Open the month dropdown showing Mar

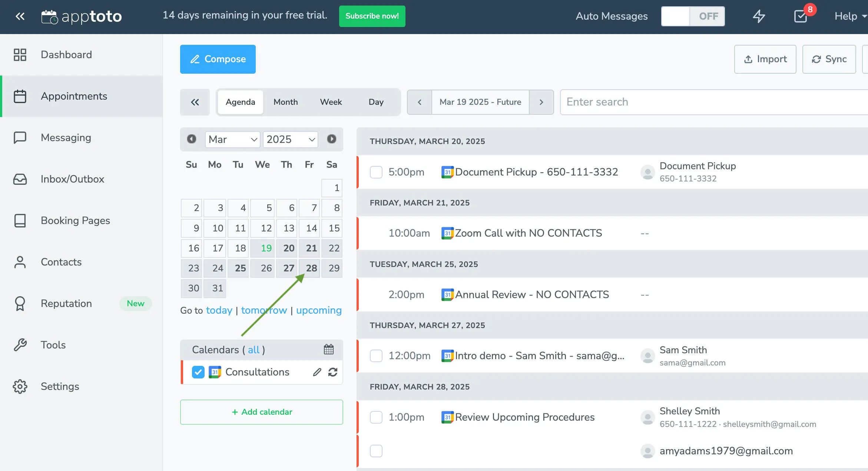[x=232, y=140]
